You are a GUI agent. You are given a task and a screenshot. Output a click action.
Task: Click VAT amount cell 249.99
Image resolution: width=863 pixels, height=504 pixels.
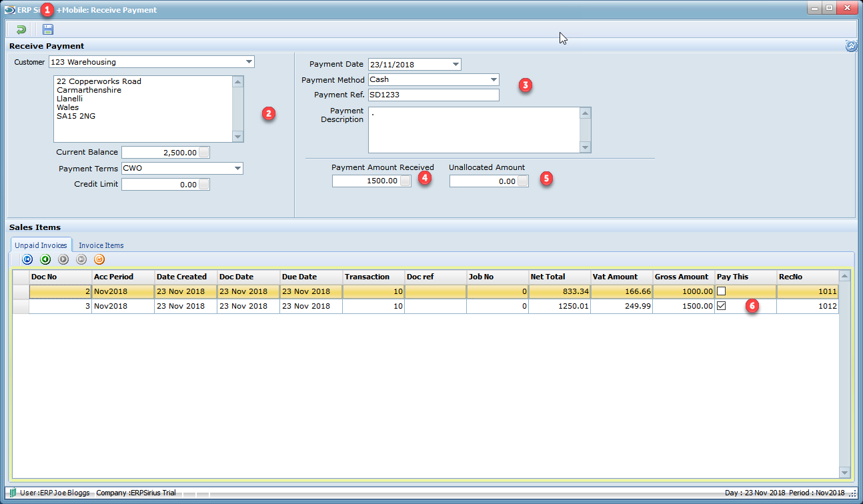[x=622, y=306]
